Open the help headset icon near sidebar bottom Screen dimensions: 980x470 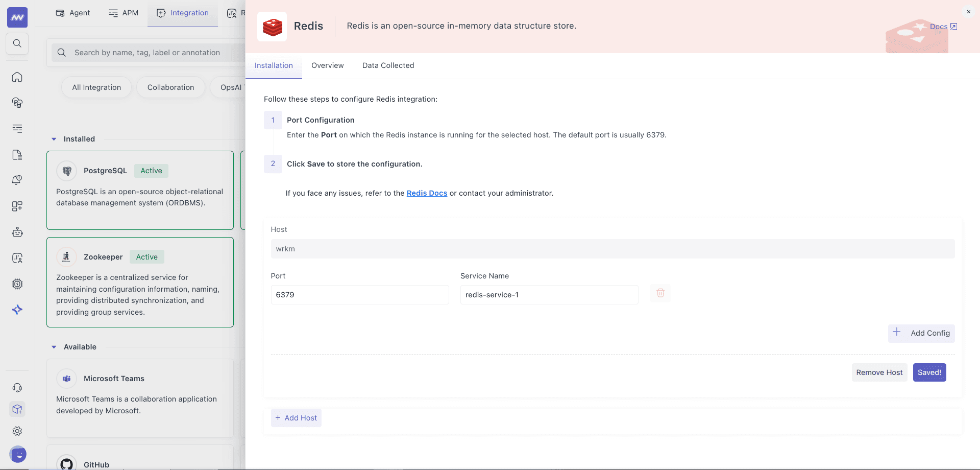(17, 387)
